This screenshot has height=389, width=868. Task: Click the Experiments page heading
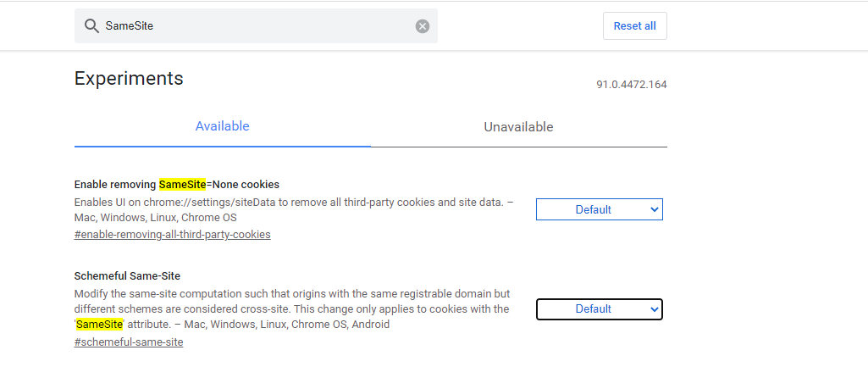[x=129, y=79]
